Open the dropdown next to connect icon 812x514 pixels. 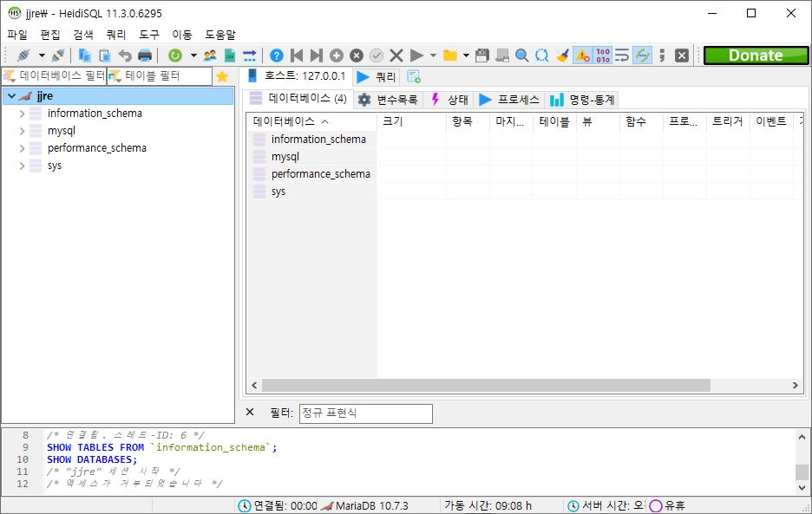42,55
